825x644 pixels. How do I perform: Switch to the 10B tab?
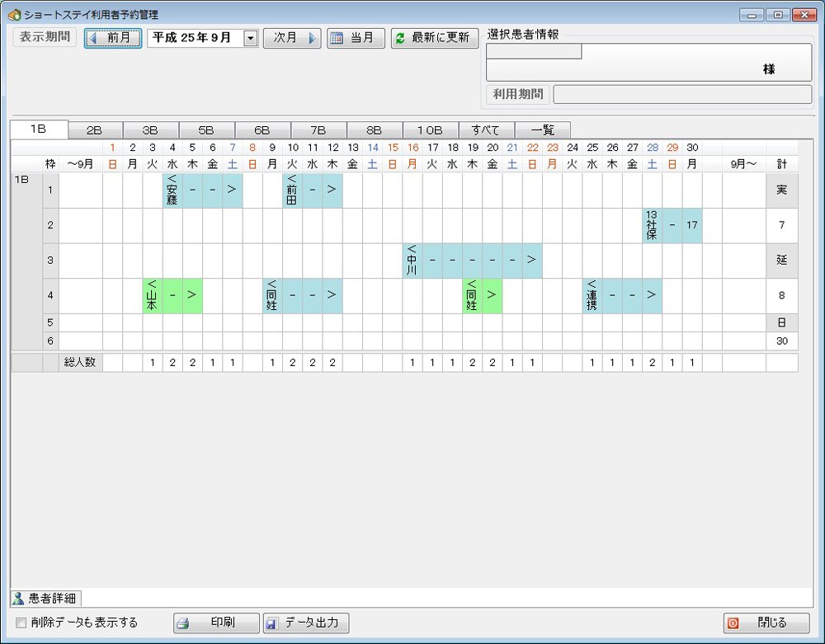pos(431,130)
